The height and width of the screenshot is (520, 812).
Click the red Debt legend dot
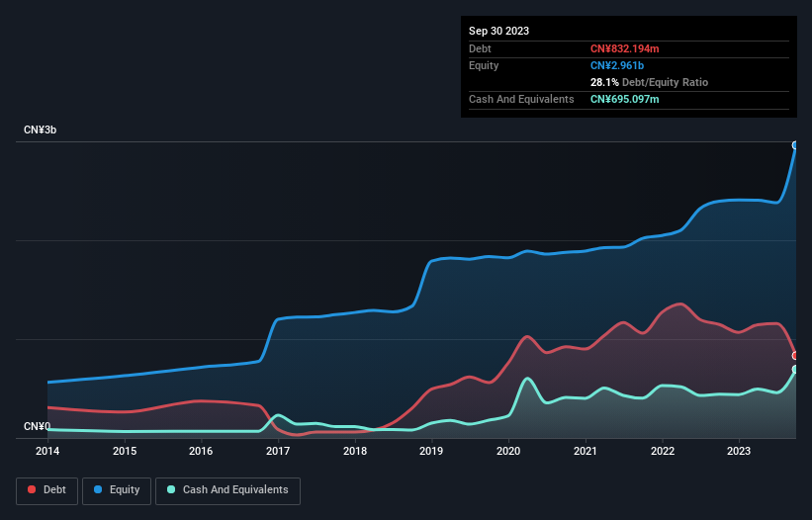point(32,489)
